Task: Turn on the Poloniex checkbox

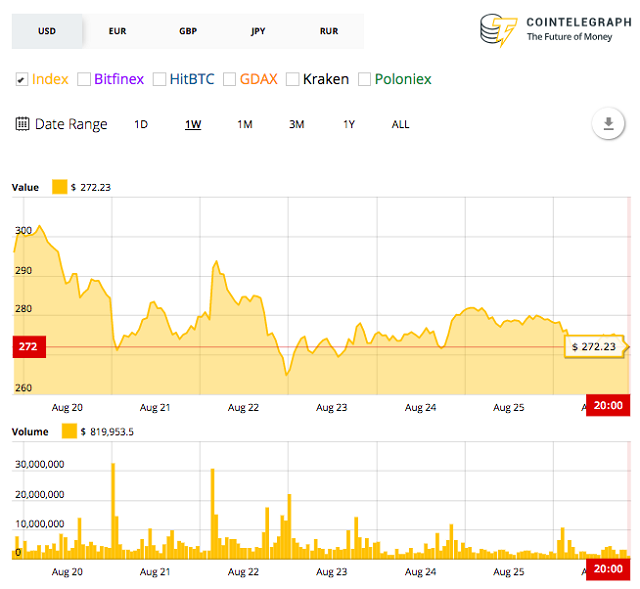Action: coord(365,79)
